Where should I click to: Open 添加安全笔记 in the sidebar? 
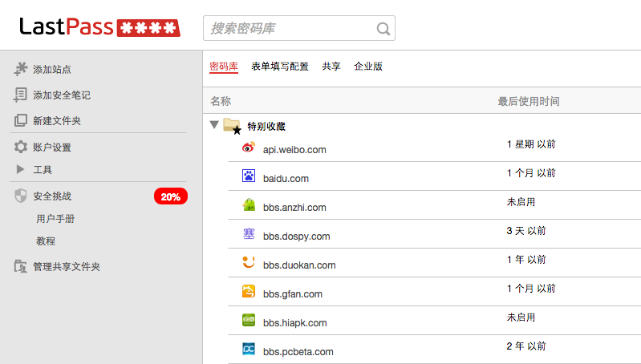coord(62,95)
